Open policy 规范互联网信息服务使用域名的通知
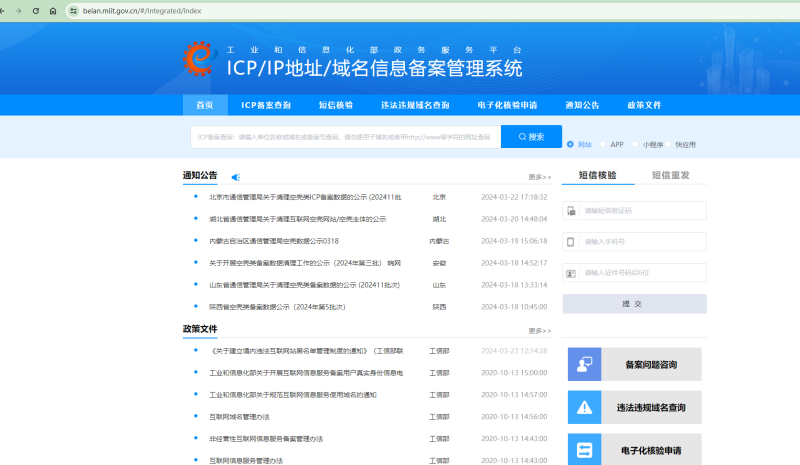The image size is (800, 465). [292, 395]
